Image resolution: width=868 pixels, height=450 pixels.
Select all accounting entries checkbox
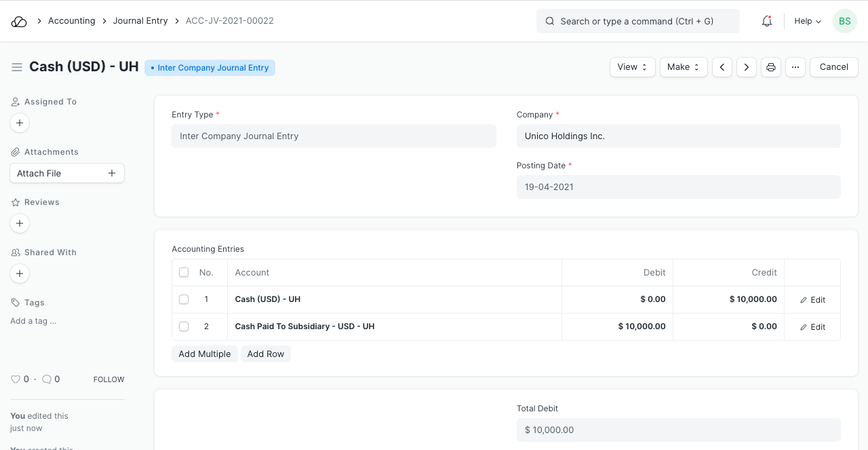click(184, 272)
